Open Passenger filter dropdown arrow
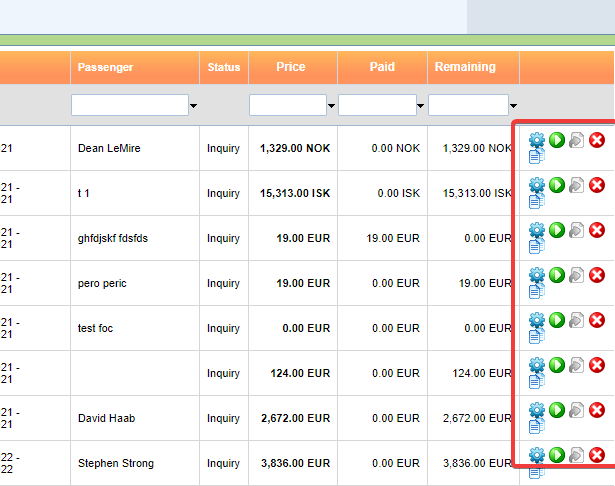The height and width of the screenshot is (486, 615). pyautogui.click(x=193, y=106)
